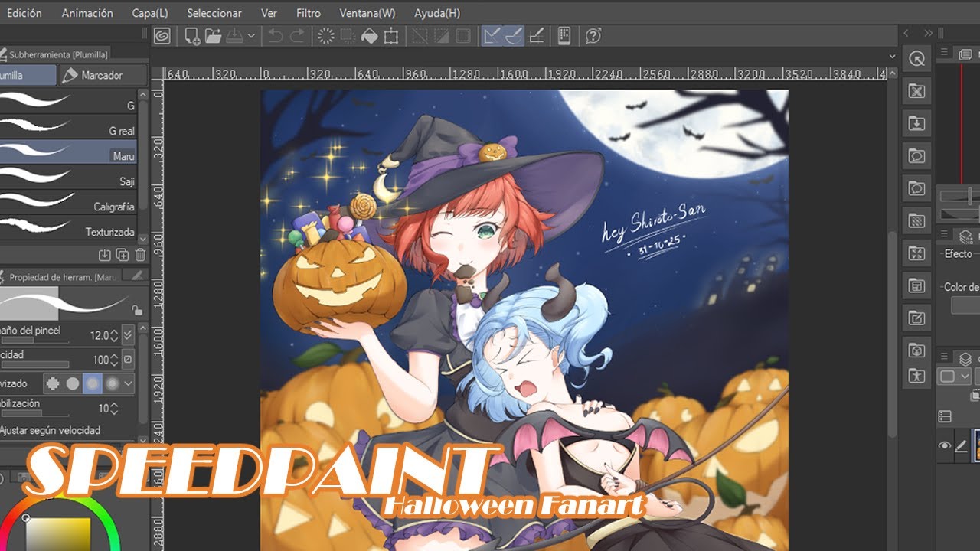Click the show selection border icon

[462, 36]
